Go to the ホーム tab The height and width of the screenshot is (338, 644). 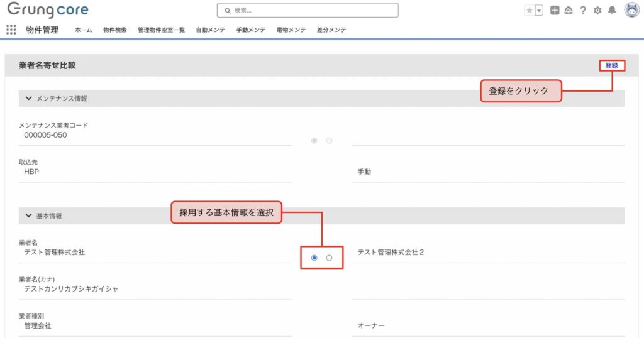click(x=84, y=30)
